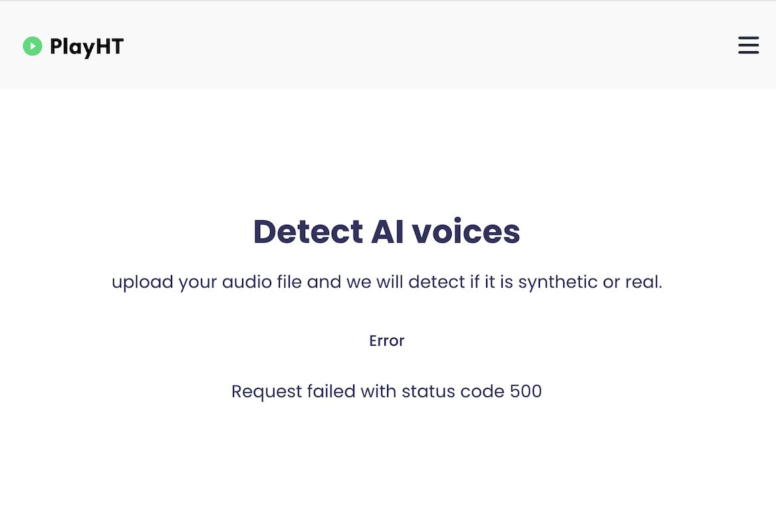Click the Detect AI voices heading

pyautogui.click(x=386, y=231)
